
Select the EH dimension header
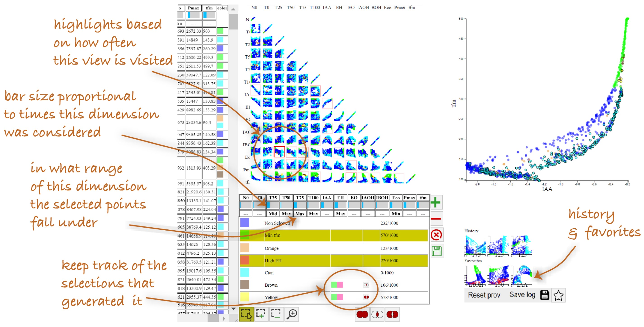340,198
